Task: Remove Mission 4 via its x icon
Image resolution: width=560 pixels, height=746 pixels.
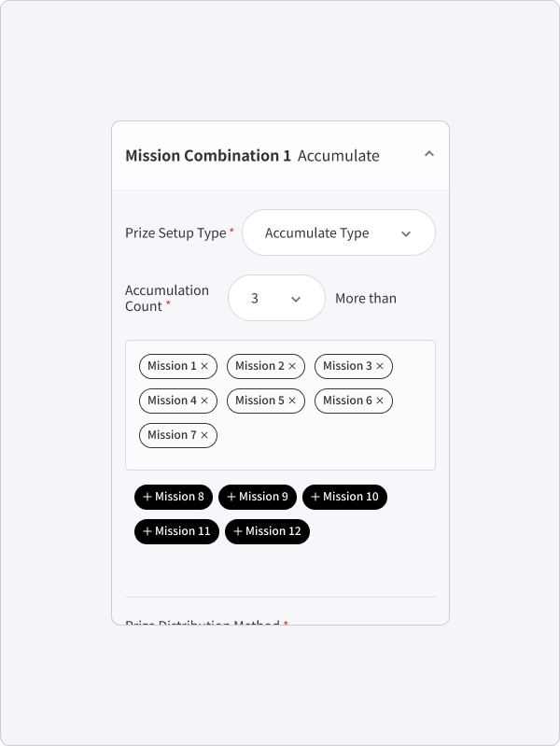Action: coord(204,401)
